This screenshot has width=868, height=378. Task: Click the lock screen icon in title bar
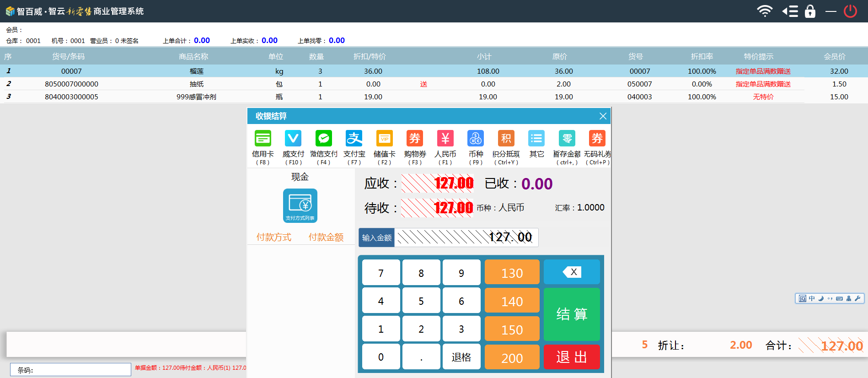point(810,11)
